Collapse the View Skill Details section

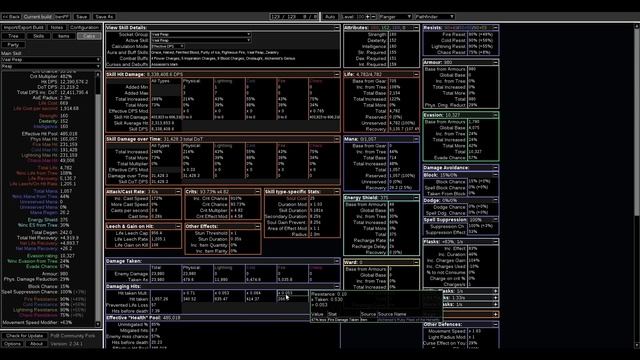(337, 28)
